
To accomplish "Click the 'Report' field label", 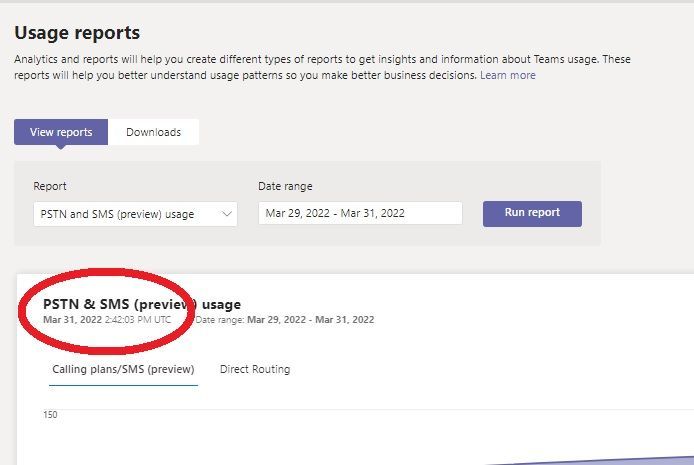I will (50, 186).
